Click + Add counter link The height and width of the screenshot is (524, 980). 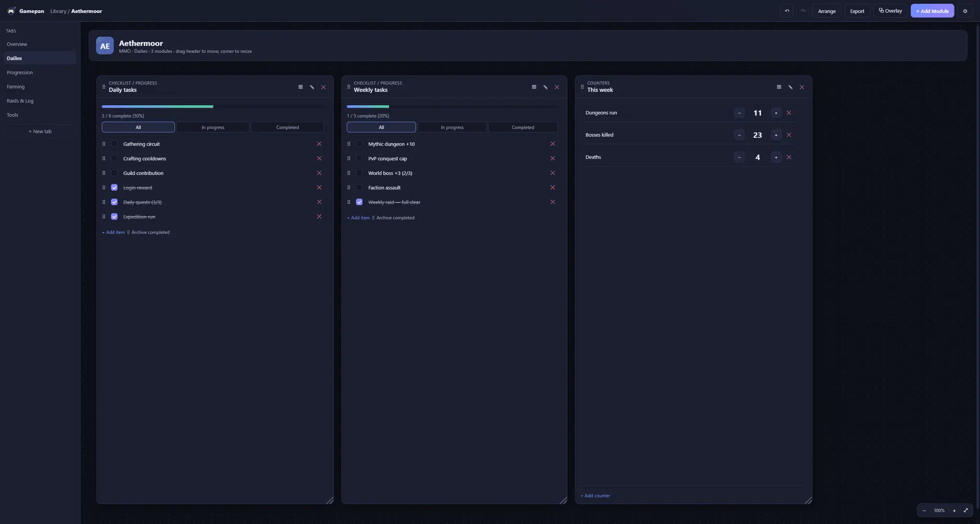coord(595,496)
